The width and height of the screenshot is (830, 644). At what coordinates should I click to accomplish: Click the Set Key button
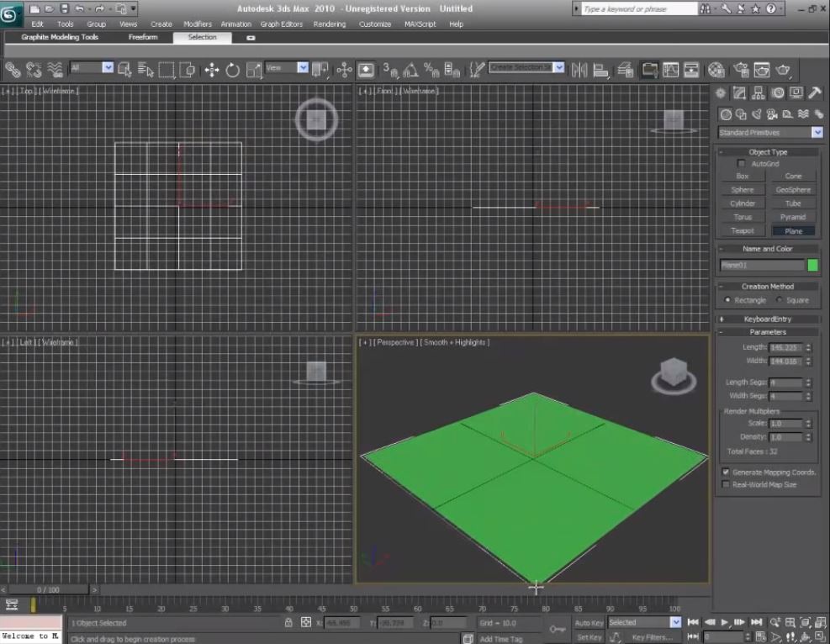click(x=589, y=637)
